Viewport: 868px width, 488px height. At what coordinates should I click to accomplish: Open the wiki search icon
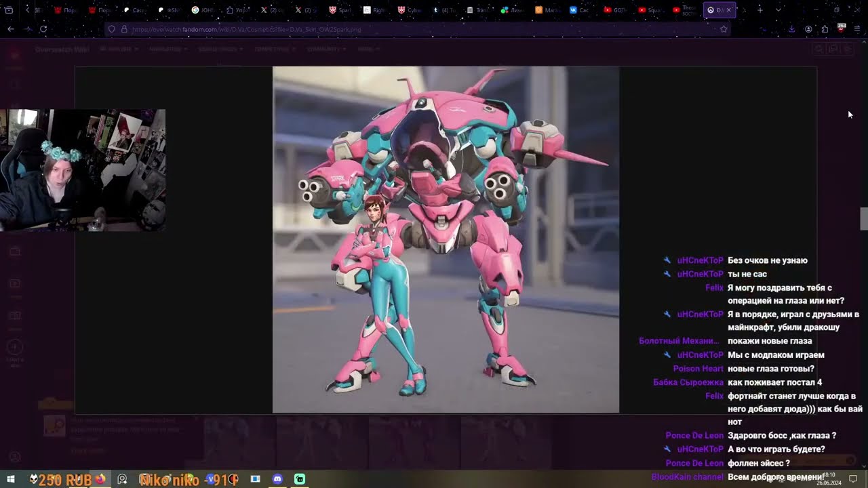point(819,49)
